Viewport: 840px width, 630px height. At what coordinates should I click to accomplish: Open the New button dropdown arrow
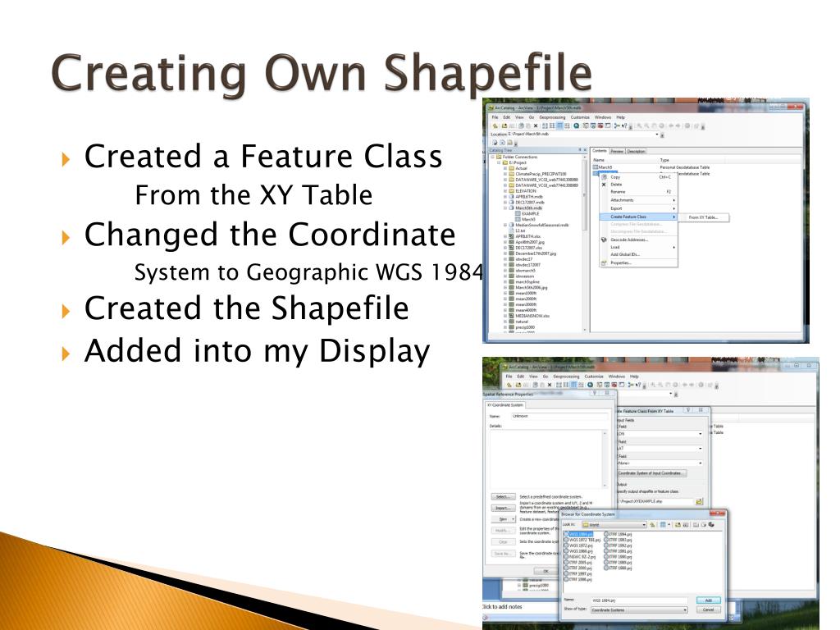[x=513, y=519]
